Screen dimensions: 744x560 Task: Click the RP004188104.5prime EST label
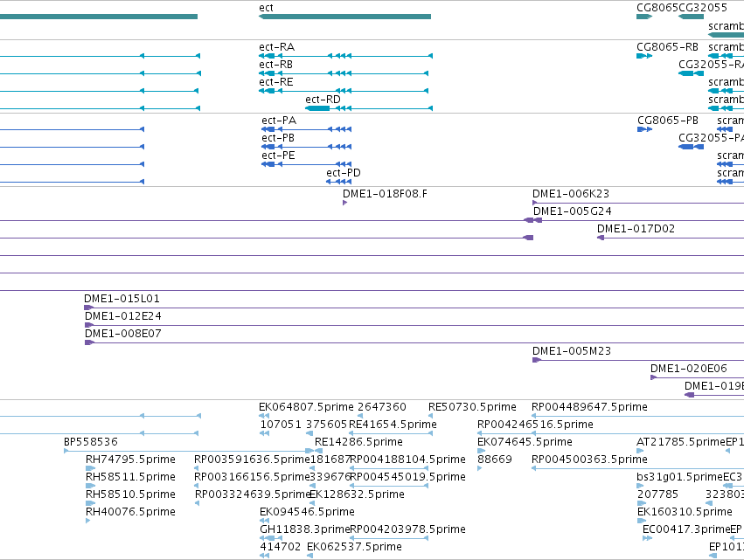407,460
